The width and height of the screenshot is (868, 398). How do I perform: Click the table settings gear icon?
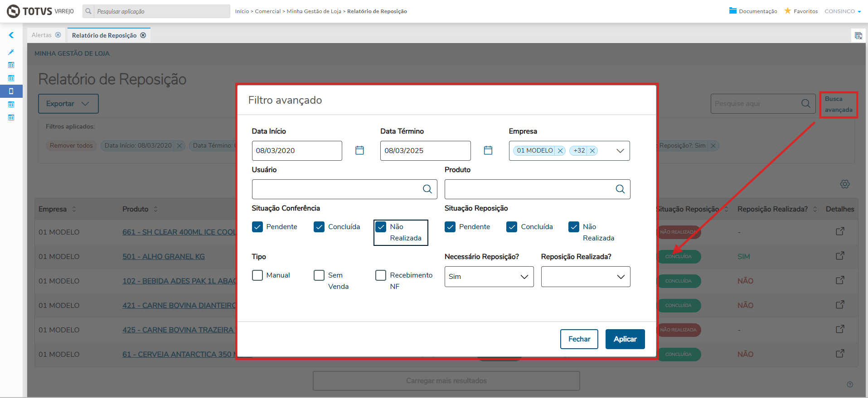click(845, 184)
